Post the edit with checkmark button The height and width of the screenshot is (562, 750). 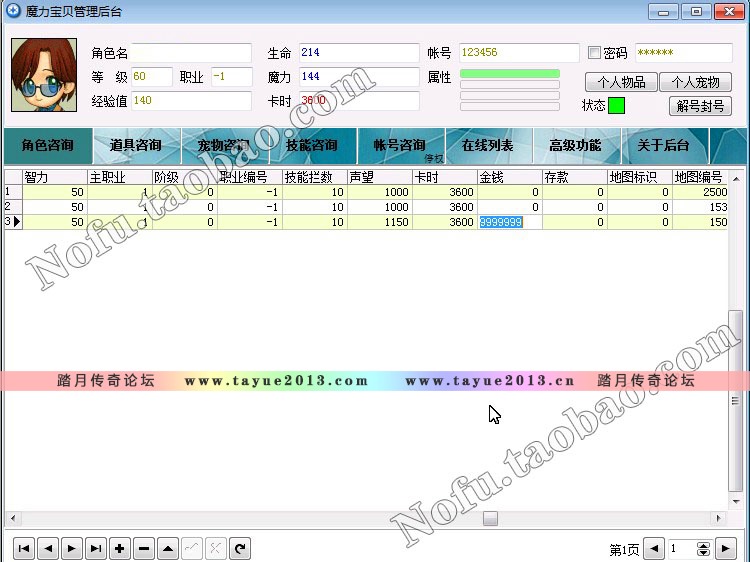pos(192,548)
